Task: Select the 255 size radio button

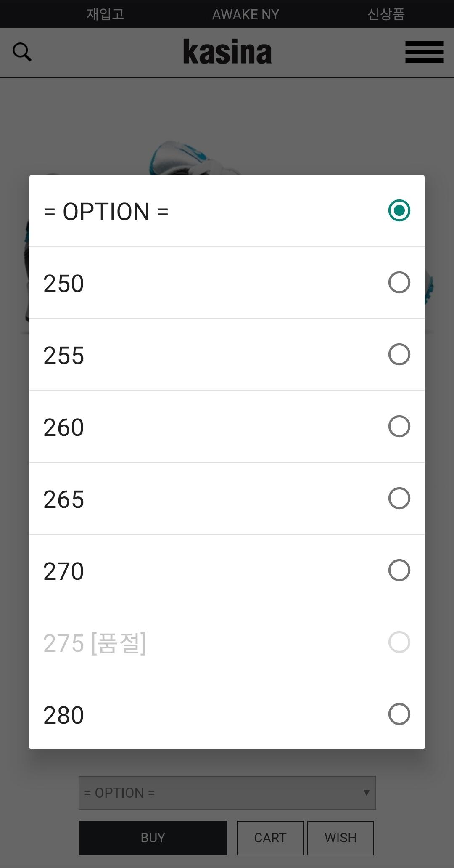Action: [x=399, y=354]
